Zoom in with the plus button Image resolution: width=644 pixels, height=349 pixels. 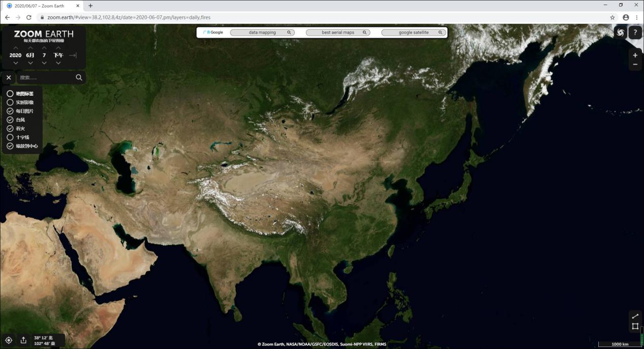pos(635,55)
